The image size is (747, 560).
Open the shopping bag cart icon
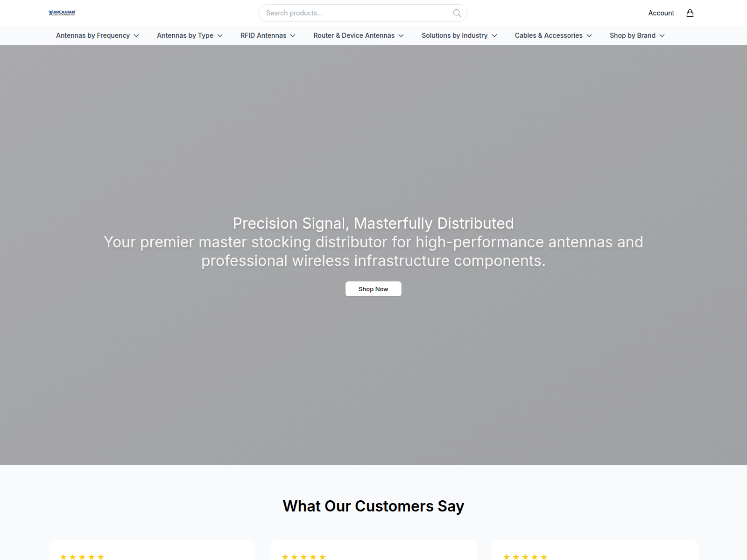pyautogui.click(x=690, y=13)
